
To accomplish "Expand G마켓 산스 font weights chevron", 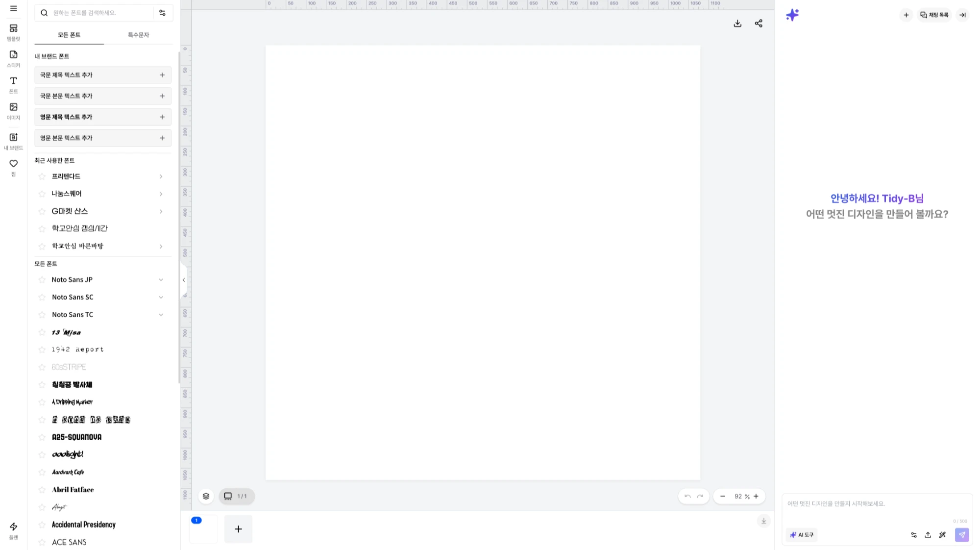I will pos(161,212).
